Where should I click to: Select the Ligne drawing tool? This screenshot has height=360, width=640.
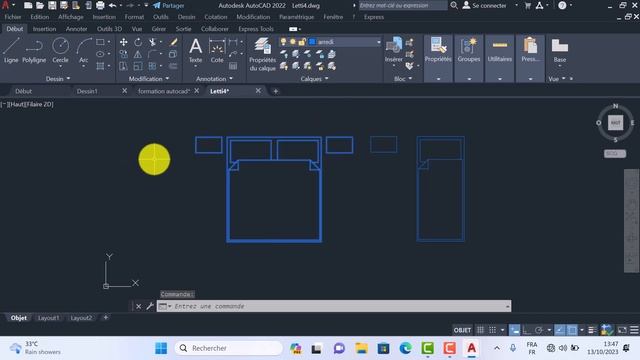point(11,50)
